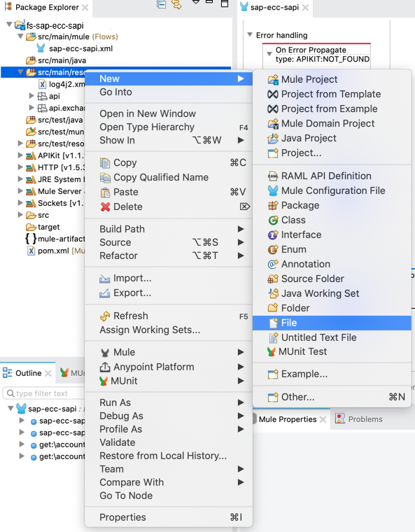The image size is (415, 532).
Task: Create a new MUnit Test
Action: [332, 351]
